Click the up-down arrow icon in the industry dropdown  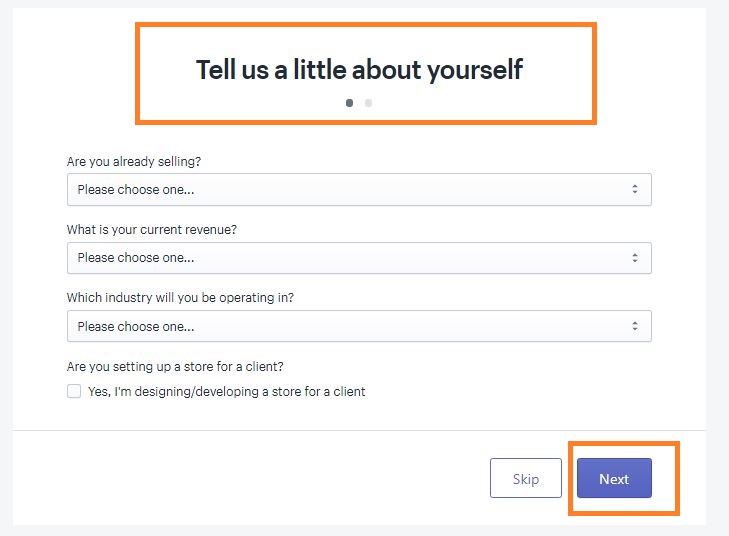pos(635,326)
